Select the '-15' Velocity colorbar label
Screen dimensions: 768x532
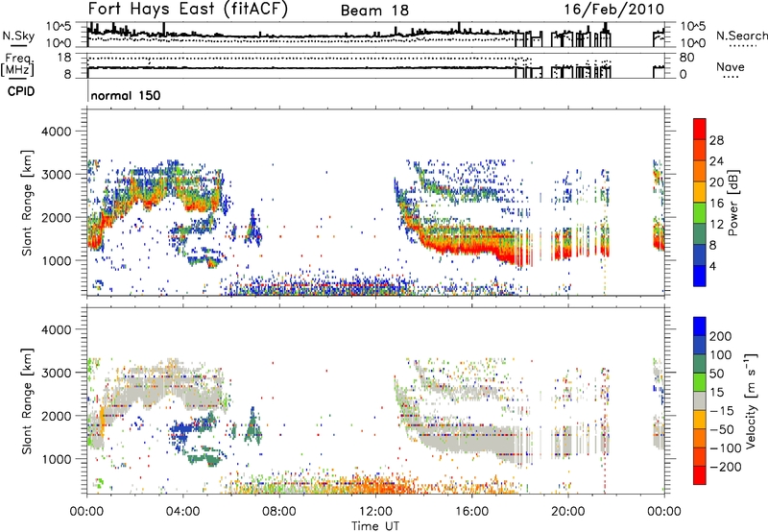tap(722, 412)
